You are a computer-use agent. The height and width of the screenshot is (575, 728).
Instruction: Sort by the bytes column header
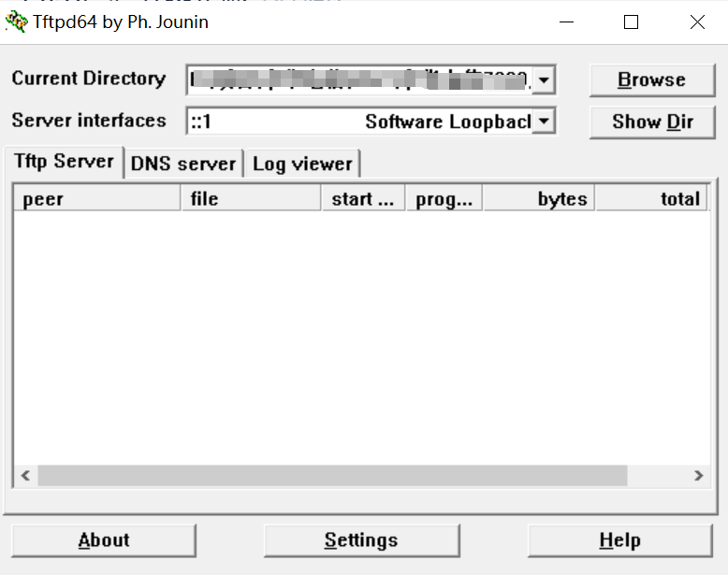coord(539,198)
